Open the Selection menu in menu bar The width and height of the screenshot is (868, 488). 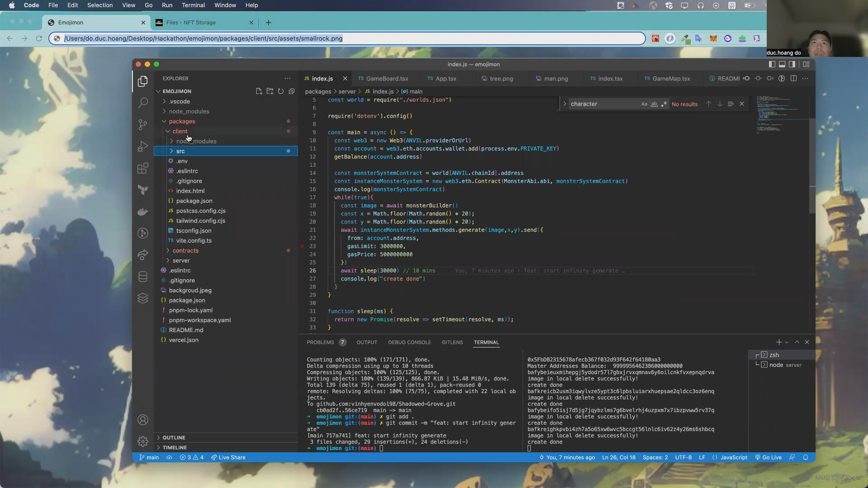[x=100, y=5]
